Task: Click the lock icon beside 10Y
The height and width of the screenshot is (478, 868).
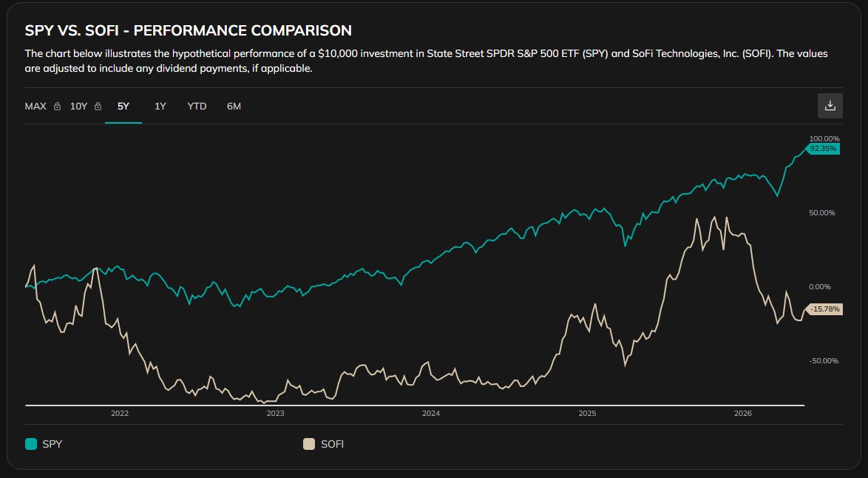Action: click(x=98, y=107)
